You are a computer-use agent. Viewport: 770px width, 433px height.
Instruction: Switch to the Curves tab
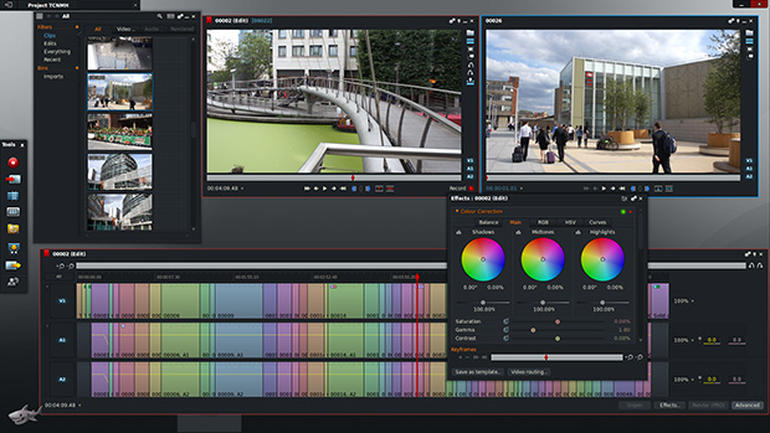pos(597,222)
